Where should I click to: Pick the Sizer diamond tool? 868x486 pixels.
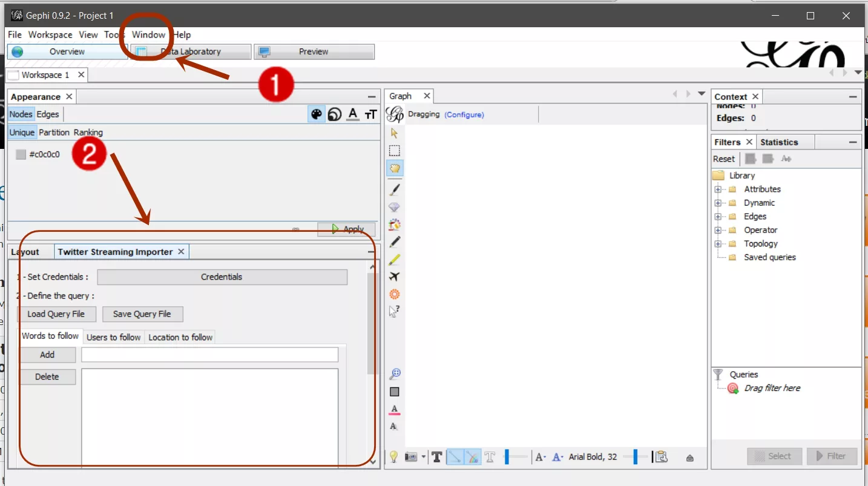395,207
